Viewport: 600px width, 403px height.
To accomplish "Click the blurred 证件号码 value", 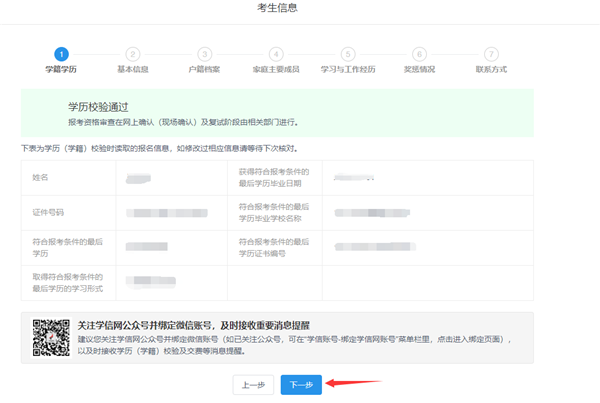I will click(167, 213).
